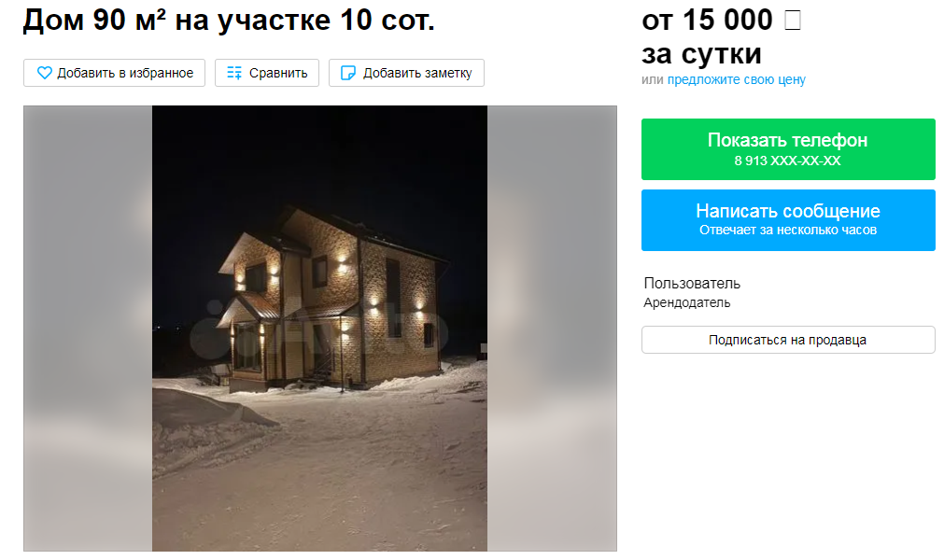Subscribe using 'Подписаться на продавца' button
This screenshot has width=944, height=560.
tap(788, 340)
